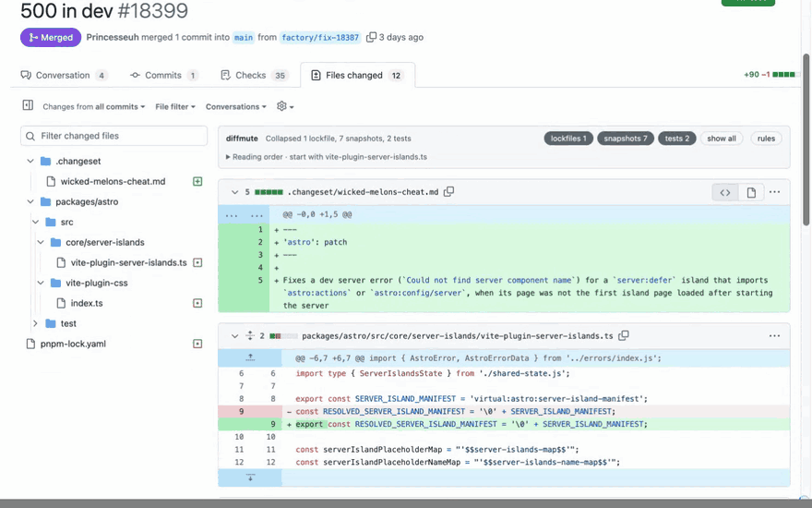Click the show all pill
The width and height of the screenshot is (812, 508).
(x=722, y=139)
